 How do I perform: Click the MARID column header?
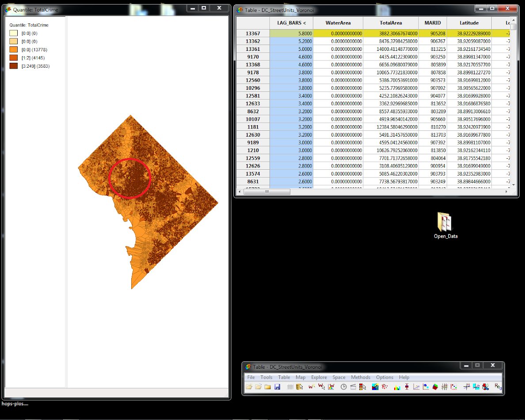pos(433,23)
